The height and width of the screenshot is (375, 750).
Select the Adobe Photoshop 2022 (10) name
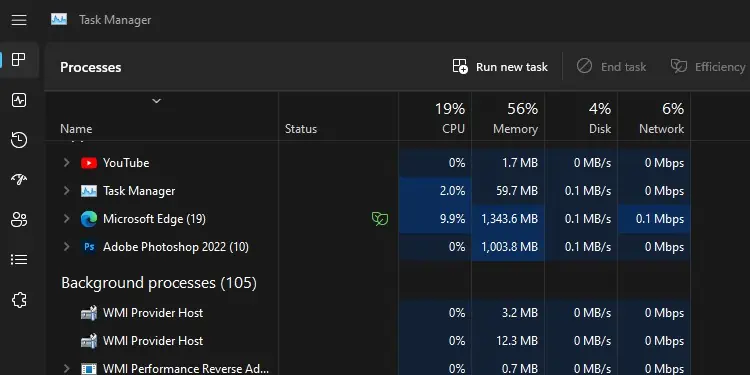point(176,247)
